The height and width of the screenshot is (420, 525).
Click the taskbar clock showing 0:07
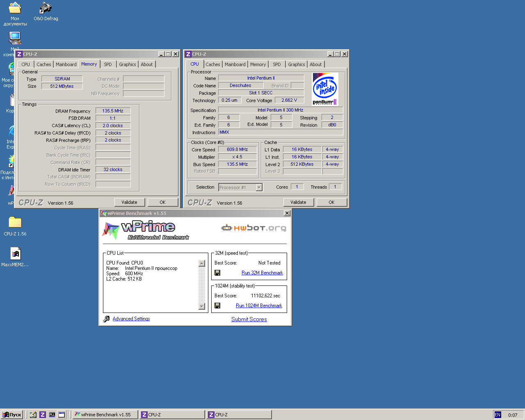coord(513,415)
